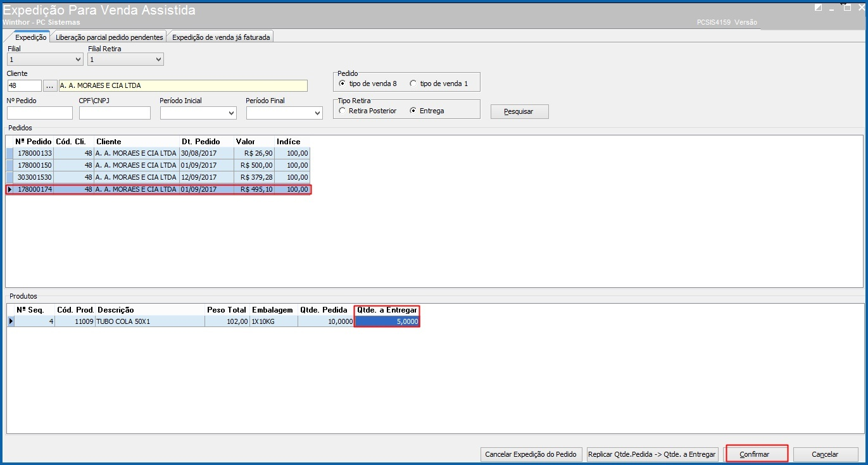
Task: Click the 'Indíce' column header
Action: coord(292,142)
